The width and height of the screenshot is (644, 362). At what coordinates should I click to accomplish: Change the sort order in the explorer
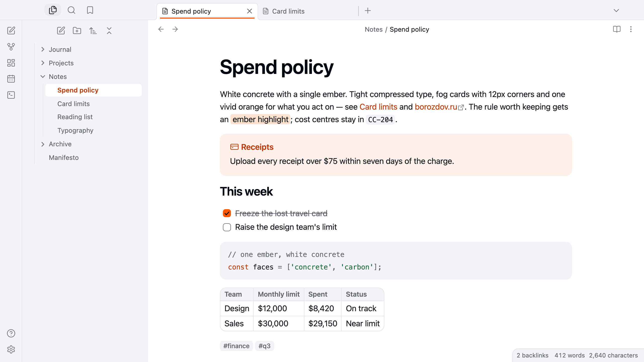tap(93, 31)
